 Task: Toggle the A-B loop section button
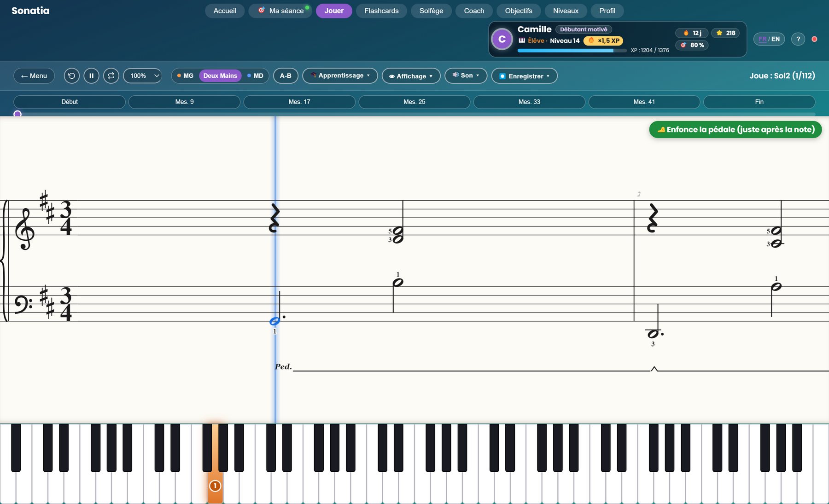tap(286, 75)
